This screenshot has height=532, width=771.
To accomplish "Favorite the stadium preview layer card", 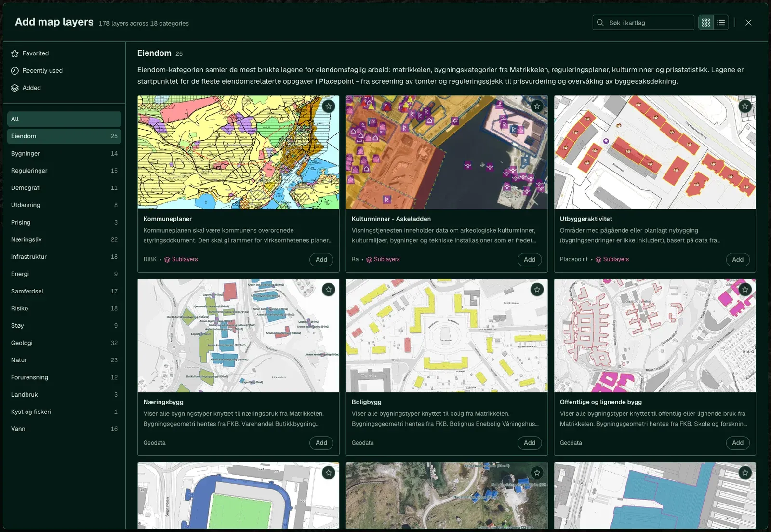I will tap(329, 473).
